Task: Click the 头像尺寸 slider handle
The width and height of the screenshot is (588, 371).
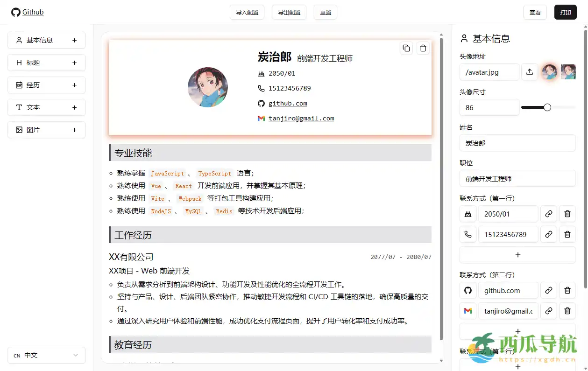Action: (x=546, y=107)
